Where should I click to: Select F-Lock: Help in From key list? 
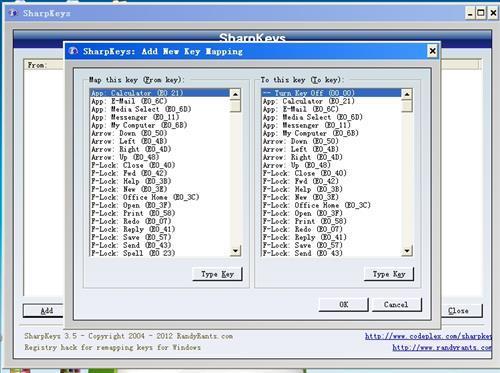[160, 181]
